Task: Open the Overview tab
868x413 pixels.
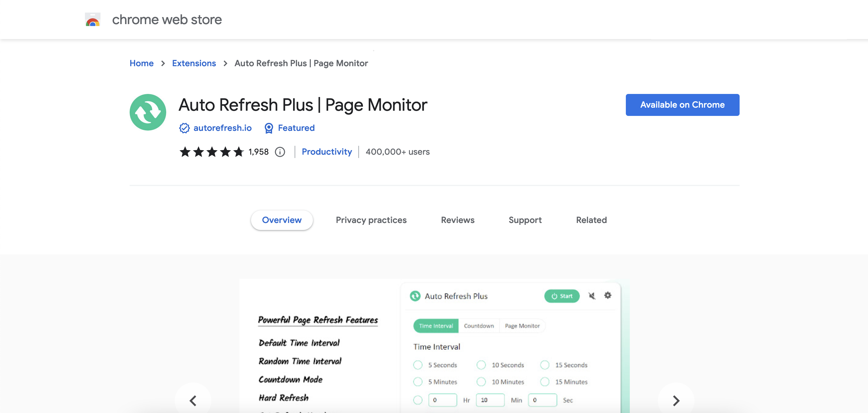Action: click(282, 220)
